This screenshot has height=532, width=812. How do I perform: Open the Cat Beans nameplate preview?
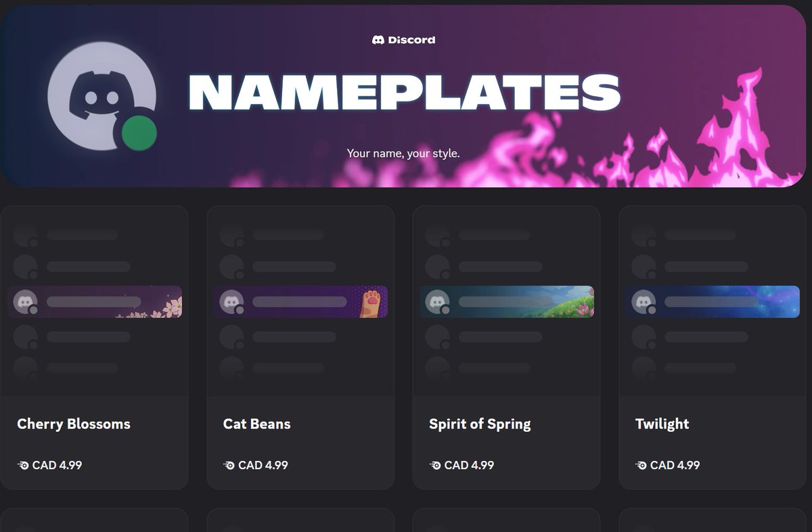(x=300, y=302)
